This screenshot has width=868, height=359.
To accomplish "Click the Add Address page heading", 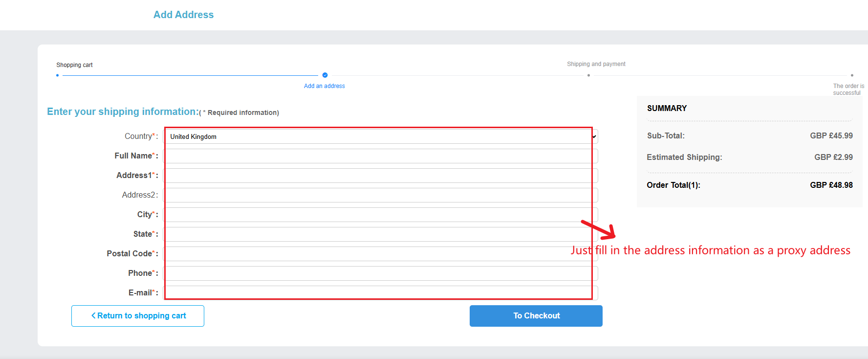I will pos(183,15).
